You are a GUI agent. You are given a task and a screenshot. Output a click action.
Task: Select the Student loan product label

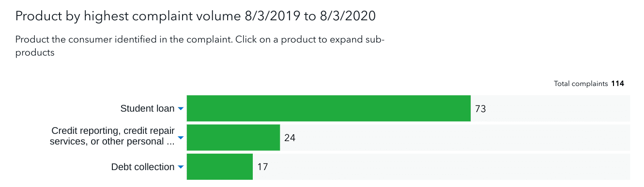point(147,109)
